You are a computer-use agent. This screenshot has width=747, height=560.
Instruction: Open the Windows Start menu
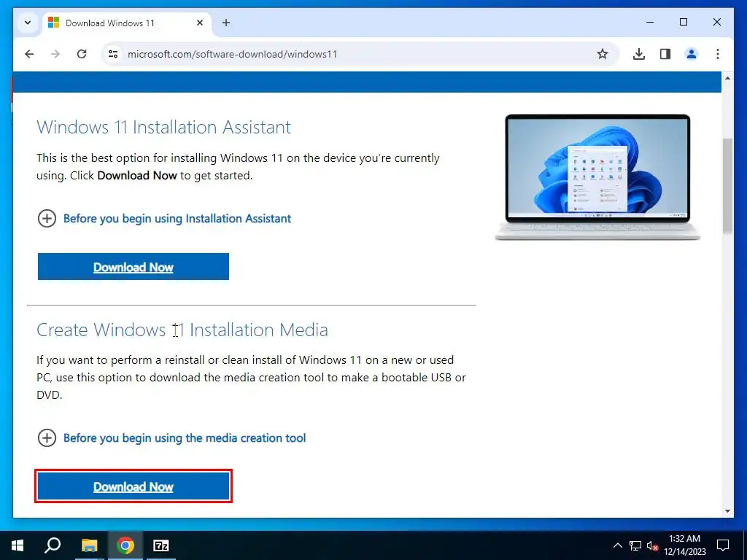(18, 545)
